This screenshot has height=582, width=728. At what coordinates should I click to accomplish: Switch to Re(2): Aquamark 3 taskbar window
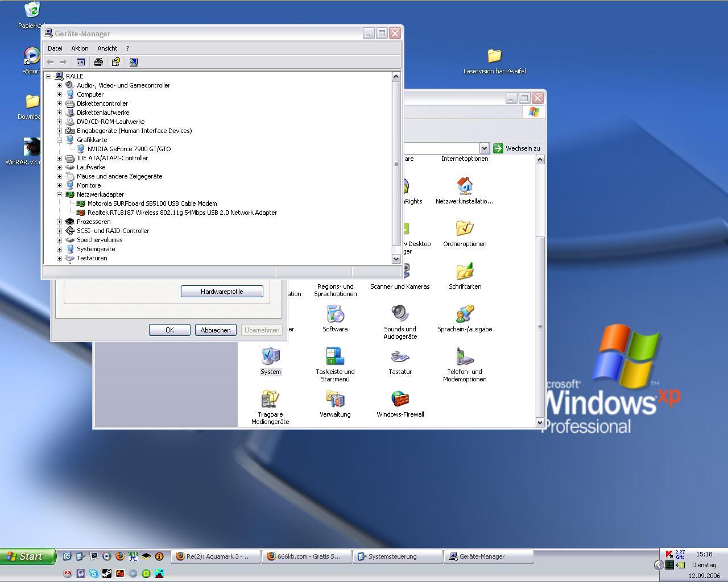click(x=216, y=556)
